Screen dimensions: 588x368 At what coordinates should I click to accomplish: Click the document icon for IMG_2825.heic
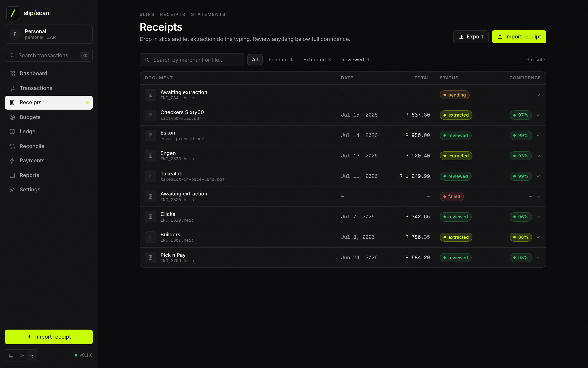151,196
